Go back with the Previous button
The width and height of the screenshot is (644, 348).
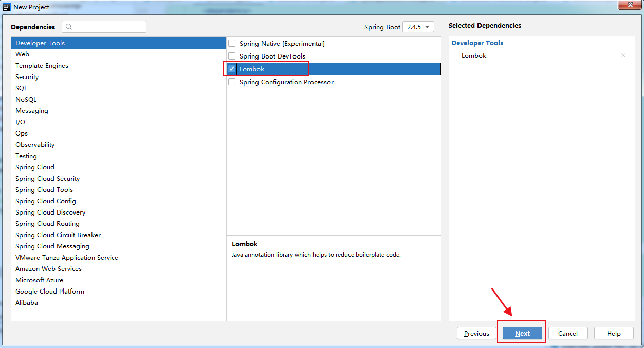coord(476,333)
